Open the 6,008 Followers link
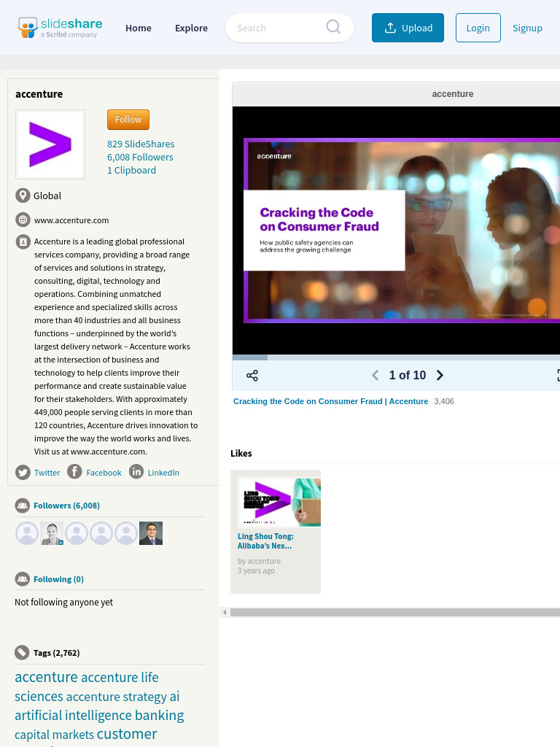This screenshot has width=560, height=747. coord(140,158)
